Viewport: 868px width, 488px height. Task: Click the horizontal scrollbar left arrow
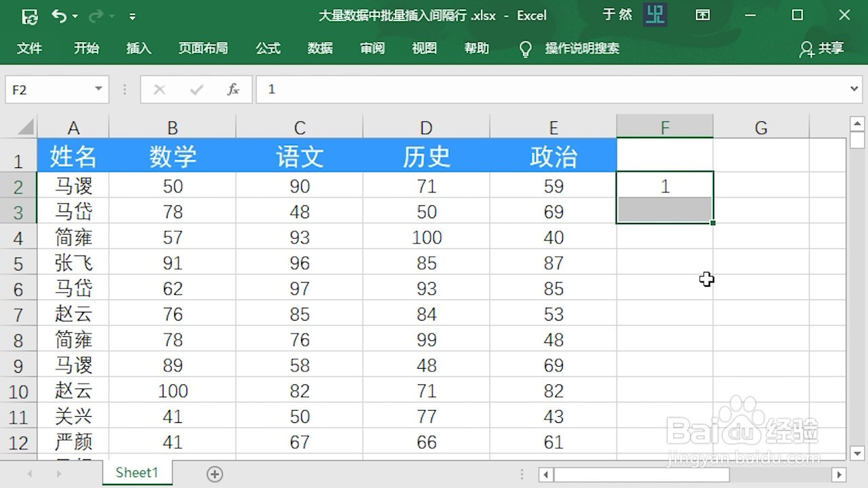[x=547, y=474]
